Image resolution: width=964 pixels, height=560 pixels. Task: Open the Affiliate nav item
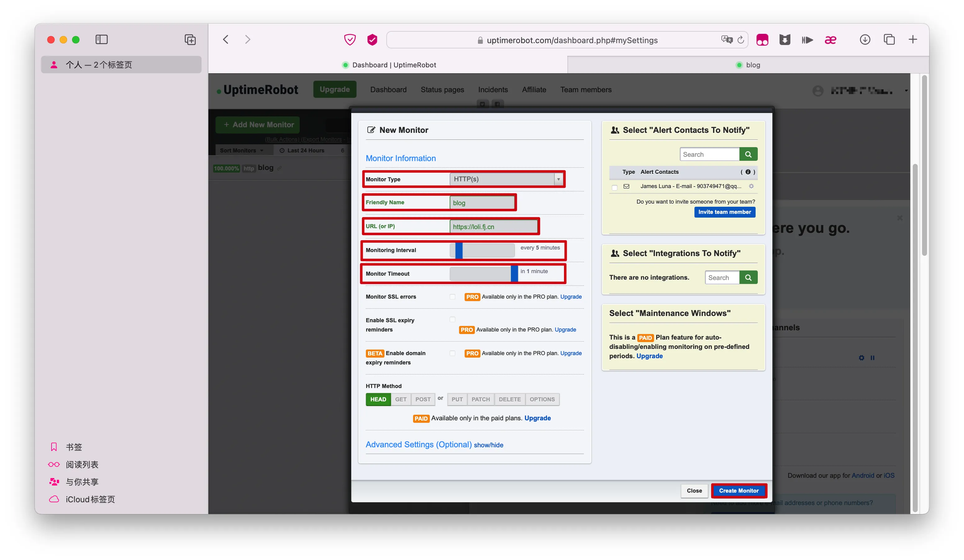pyautogui.click(x=534, y=89)
